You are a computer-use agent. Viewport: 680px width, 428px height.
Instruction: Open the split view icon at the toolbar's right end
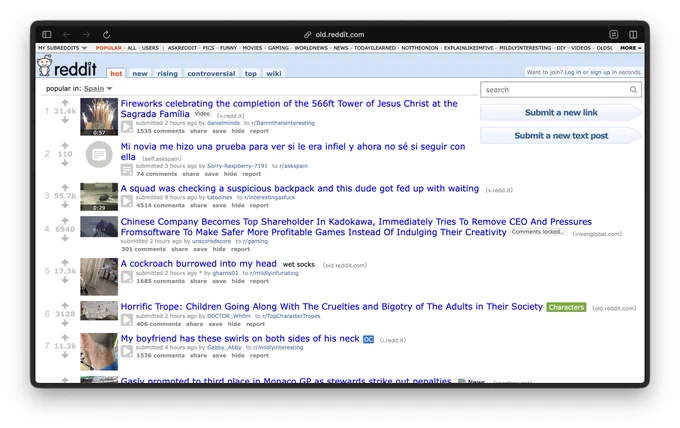633,34
